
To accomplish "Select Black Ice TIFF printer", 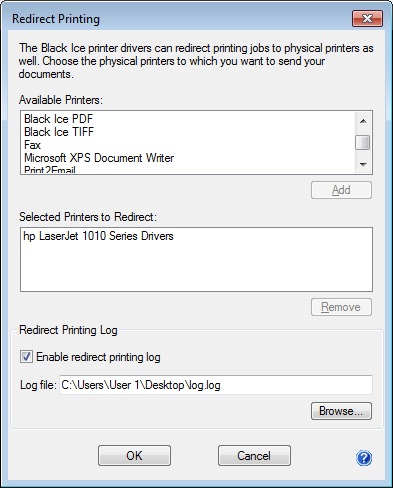I will coord(59,132).
